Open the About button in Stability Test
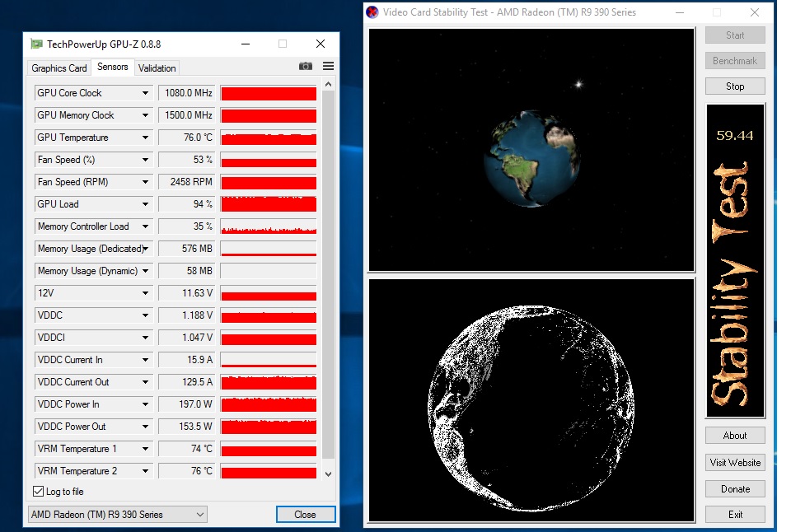This screenshot has width=791, height=532. coord(735,435)
